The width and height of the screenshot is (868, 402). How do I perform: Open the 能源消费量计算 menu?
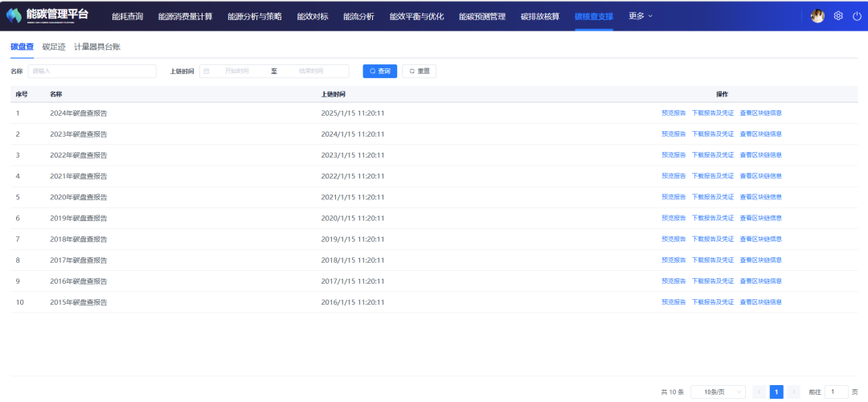(185, 17)
